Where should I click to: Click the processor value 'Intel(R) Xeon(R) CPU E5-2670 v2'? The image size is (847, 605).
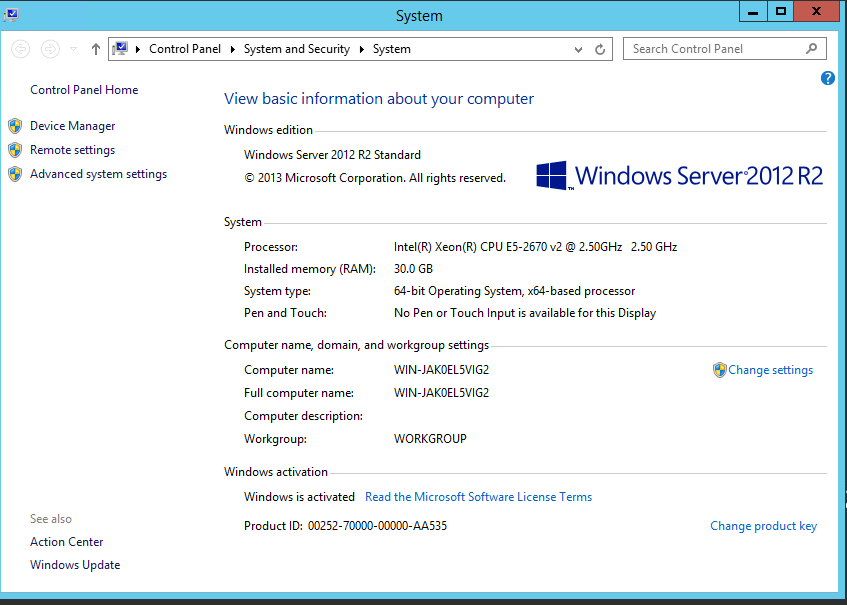coord(478,247)
